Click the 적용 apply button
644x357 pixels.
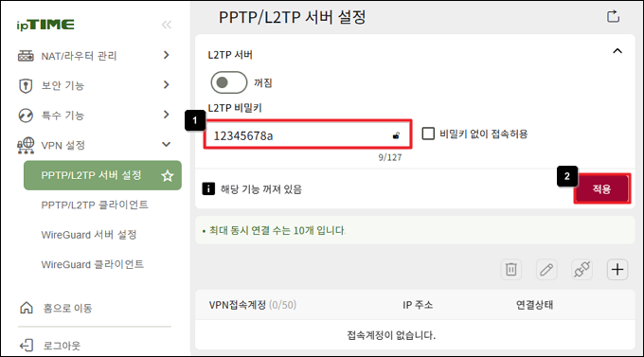click(x=601, y=188)
